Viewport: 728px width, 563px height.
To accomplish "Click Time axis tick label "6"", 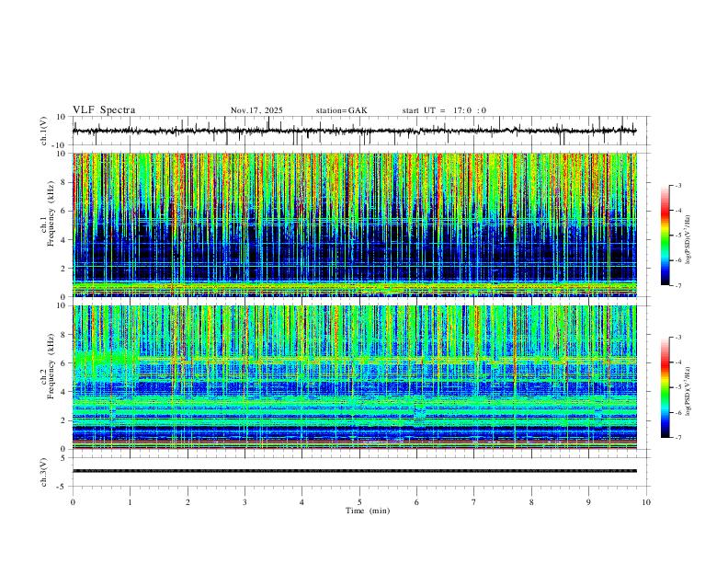I will [417, 502].
